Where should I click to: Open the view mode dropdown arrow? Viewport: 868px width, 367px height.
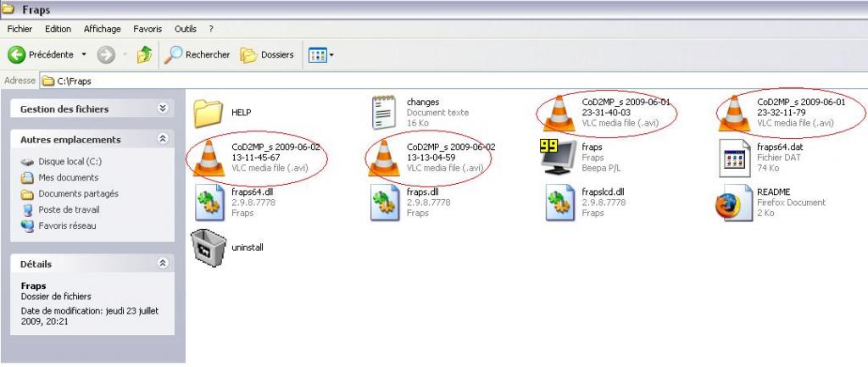331,55
